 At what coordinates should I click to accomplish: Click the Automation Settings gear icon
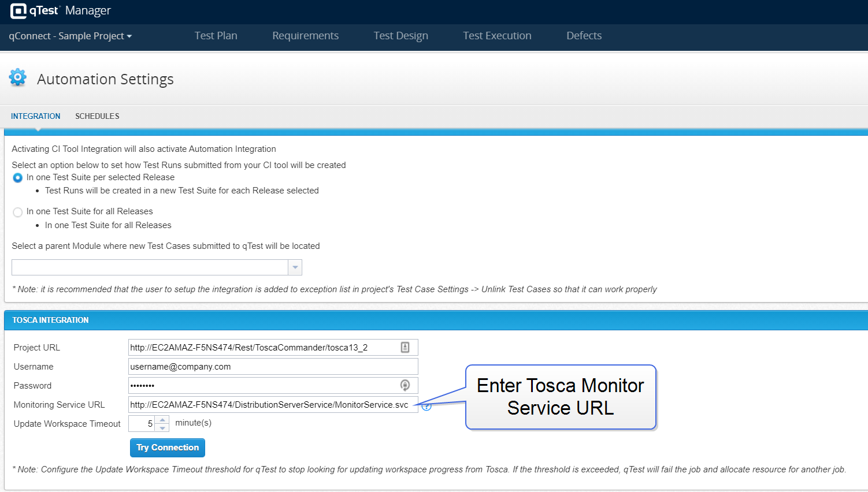(18, 77)
